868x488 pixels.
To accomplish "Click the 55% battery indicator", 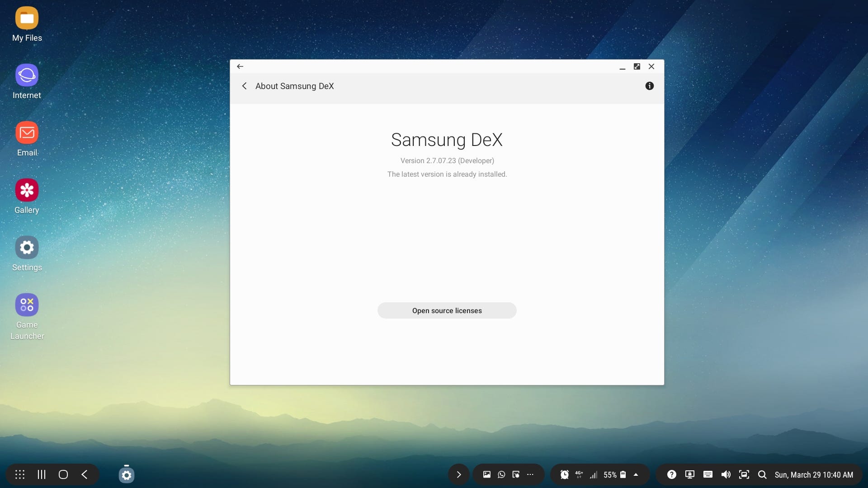I will [614, 474].
